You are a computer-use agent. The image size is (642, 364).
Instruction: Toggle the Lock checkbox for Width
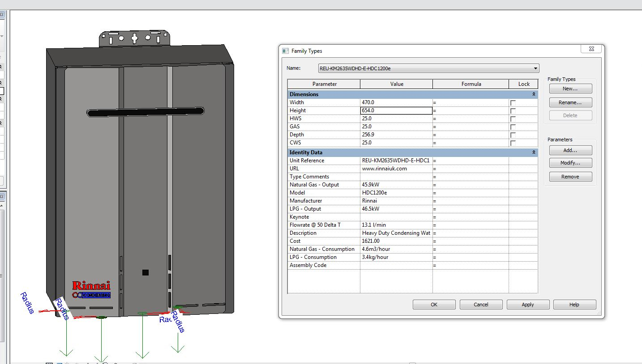click(x=513, y=103)
